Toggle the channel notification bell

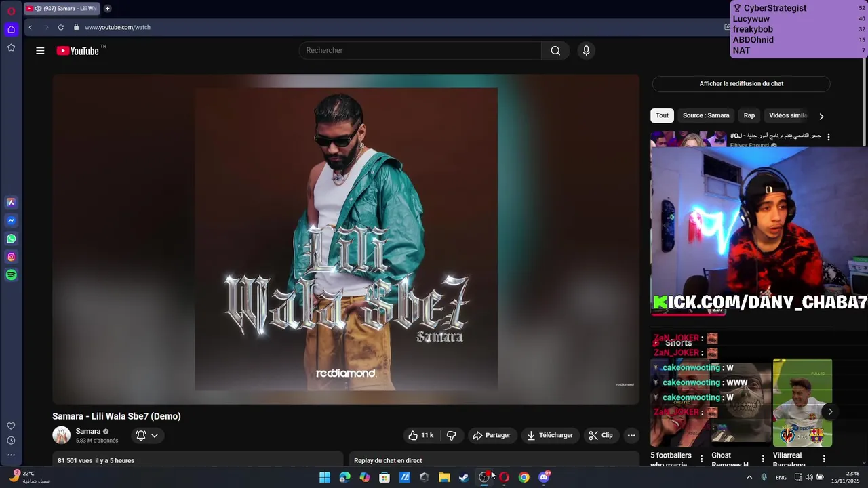click(x=141, y=436)
